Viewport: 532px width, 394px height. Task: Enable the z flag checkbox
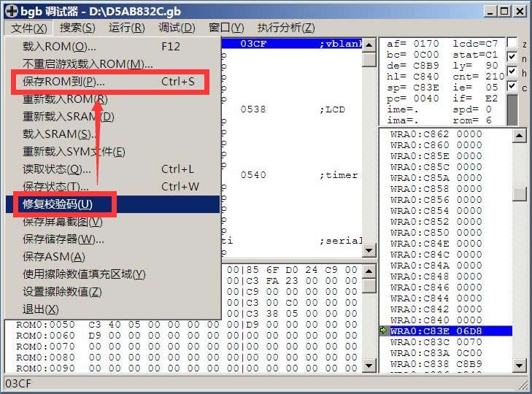512,43
